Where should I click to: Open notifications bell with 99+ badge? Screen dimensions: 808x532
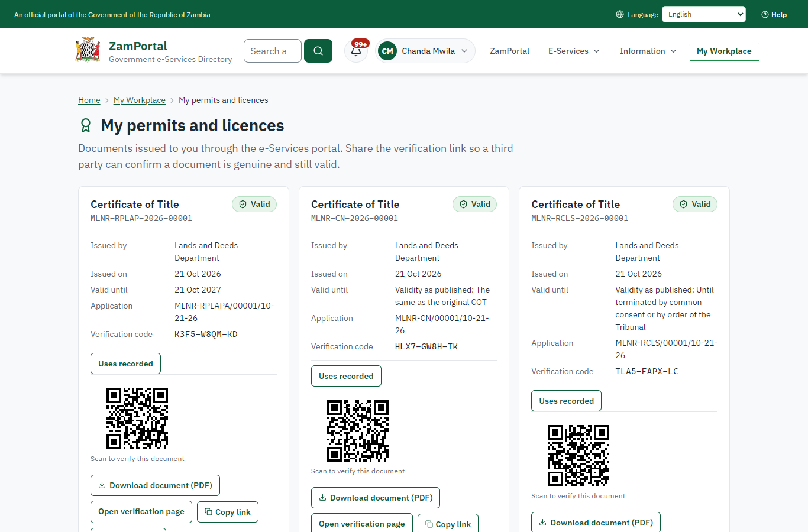click(356, 51)
